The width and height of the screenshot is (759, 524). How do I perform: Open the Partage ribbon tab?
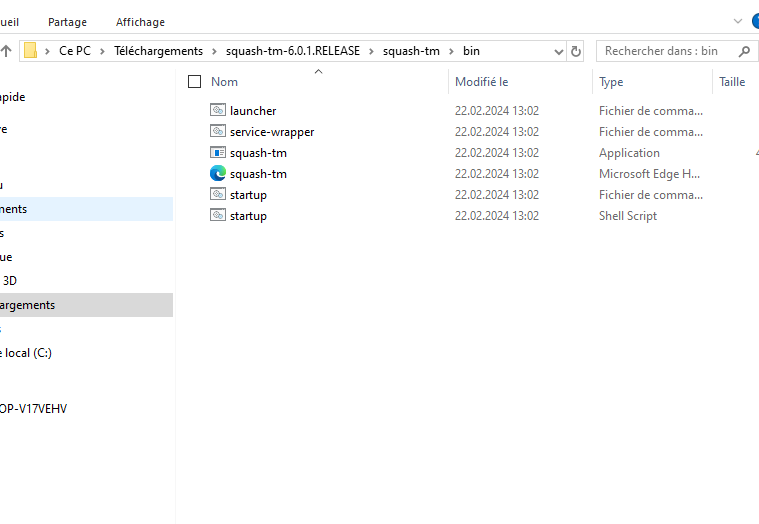click(67, 22)
